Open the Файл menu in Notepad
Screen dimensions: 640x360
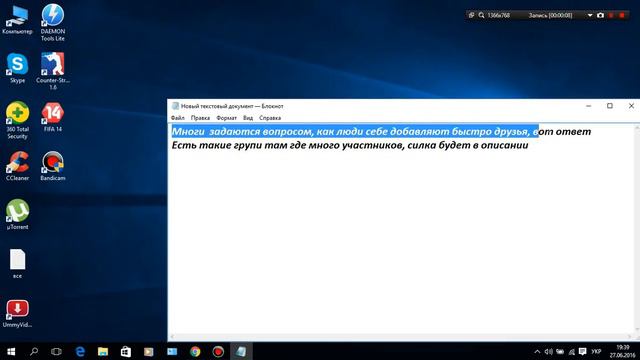[178, 118]
